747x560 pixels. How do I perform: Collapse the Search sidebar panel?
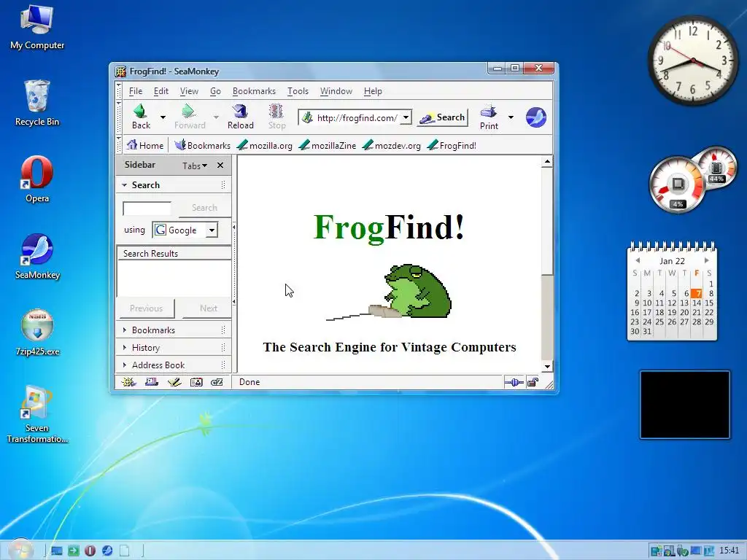[x=124, y=184]
